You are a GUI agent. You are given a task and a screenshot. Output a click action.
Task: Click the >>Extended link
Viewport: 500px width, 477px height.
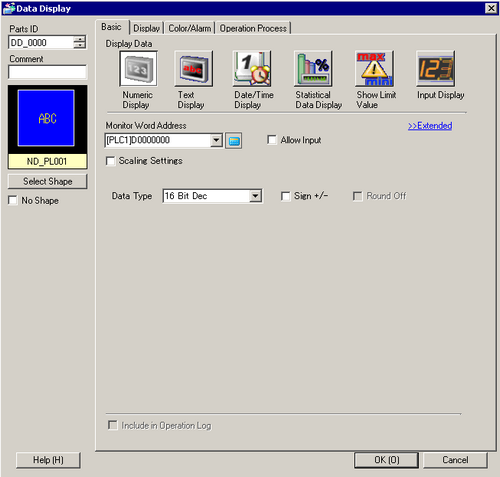(430, 126)
